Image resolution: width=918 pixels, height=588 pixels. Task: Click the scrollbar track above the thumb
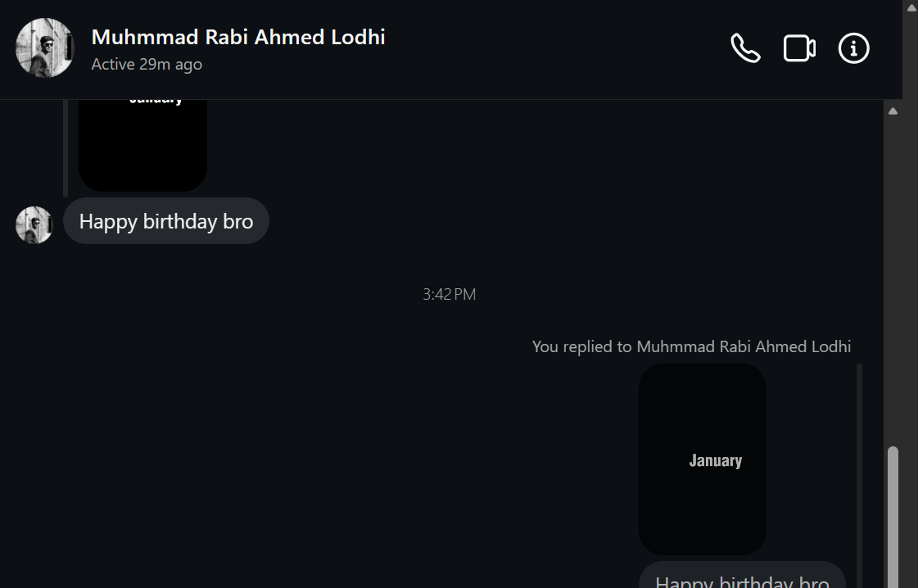tap(893, 278)
